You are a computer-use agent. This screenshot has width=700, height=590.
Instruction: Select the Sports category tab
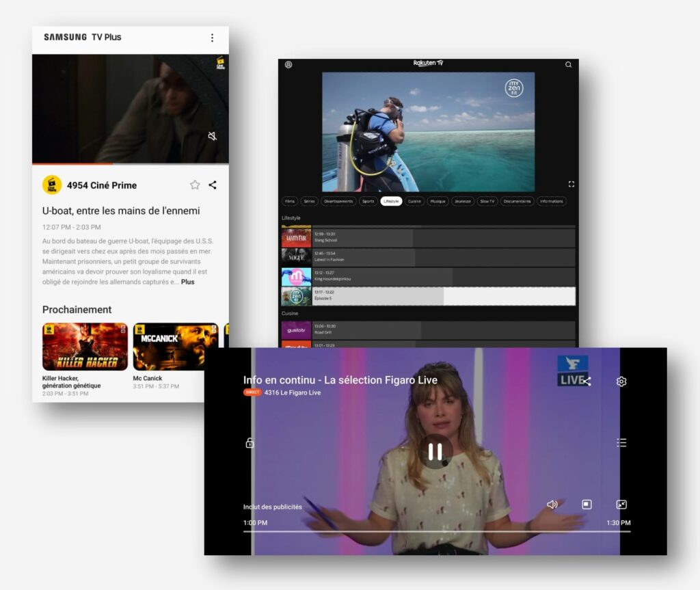point(368,202)
